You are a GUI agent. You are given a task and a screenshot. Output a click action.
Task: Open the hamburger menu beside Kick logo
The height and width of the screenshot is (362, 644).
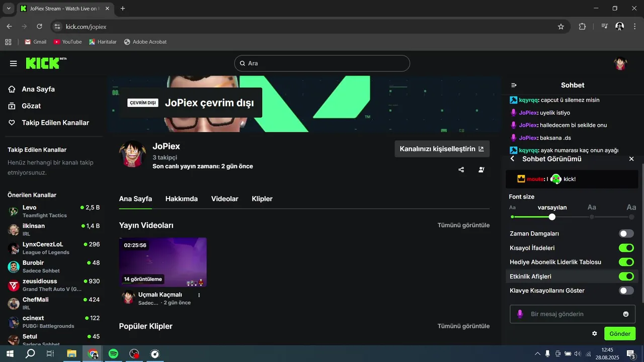(14, 63)
